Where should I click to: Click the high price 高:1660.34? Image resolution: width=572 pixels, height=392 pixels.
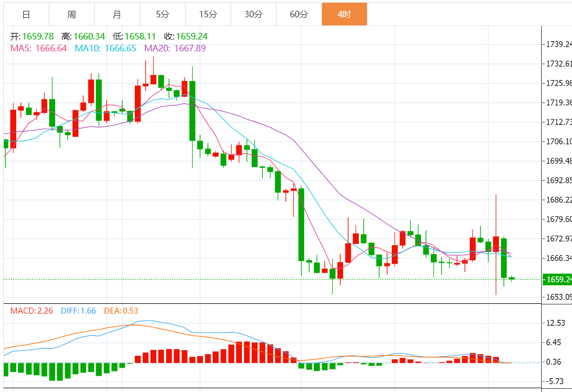[83, 36]
